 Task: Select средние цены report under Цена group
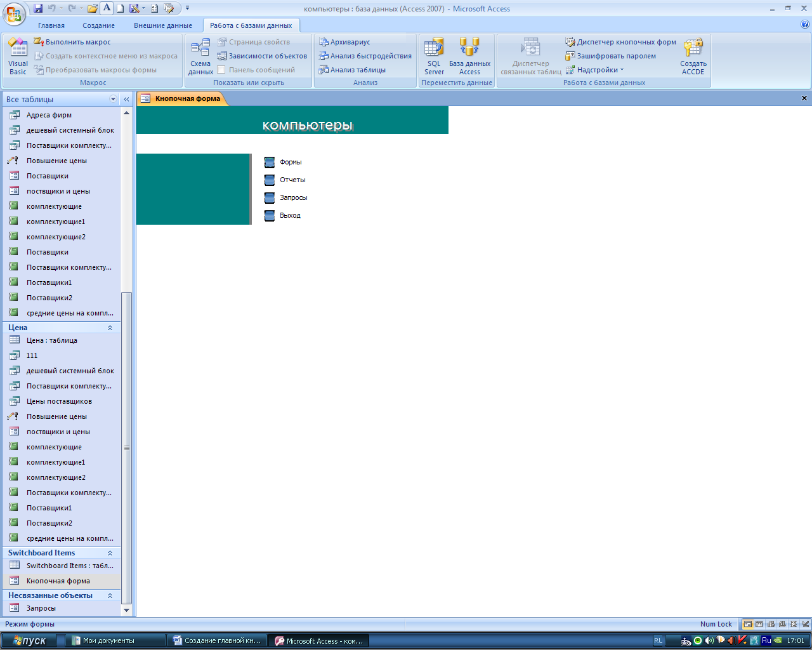[x=62, y=538]
